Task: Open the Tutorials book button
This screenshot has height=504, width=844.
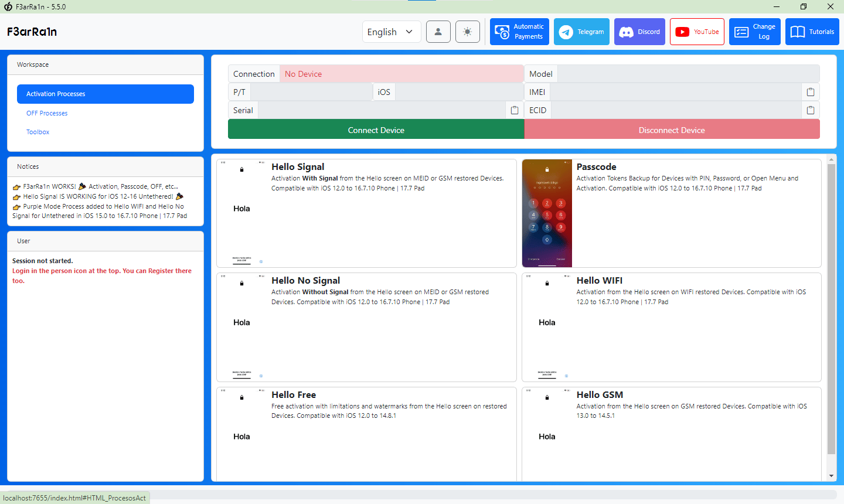Action: [x=812, y=32]
